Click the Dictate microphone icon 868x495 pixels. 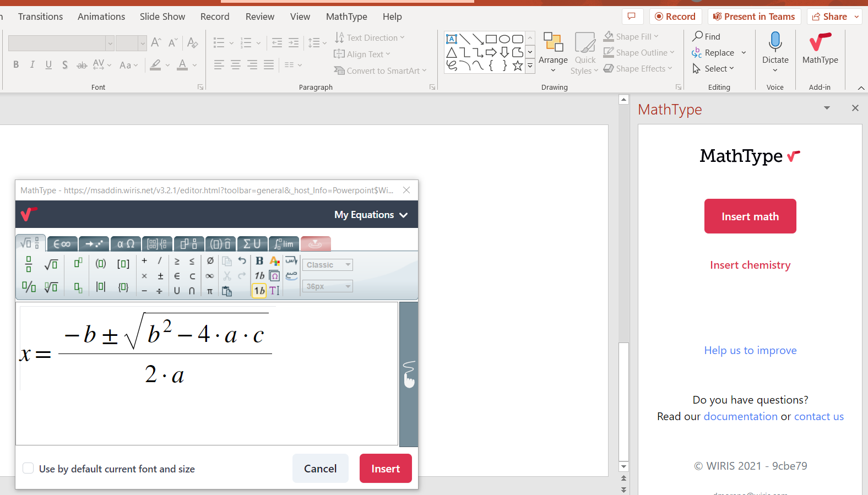[775, 42]
